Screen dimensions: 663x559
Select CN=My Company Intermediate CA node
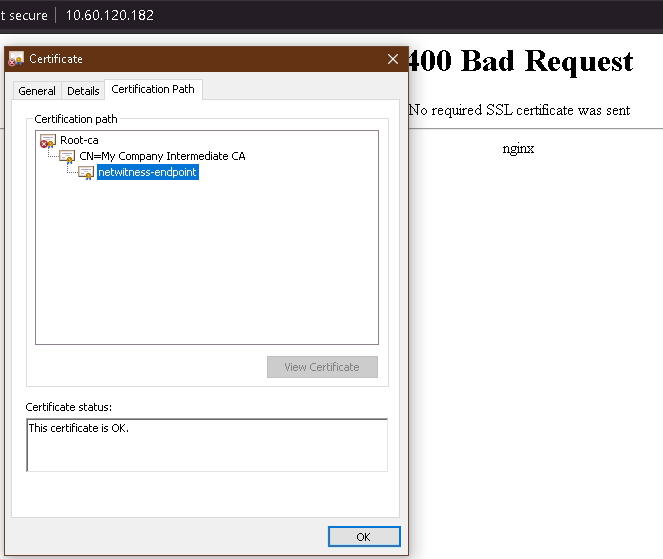[x=162, y=156]
